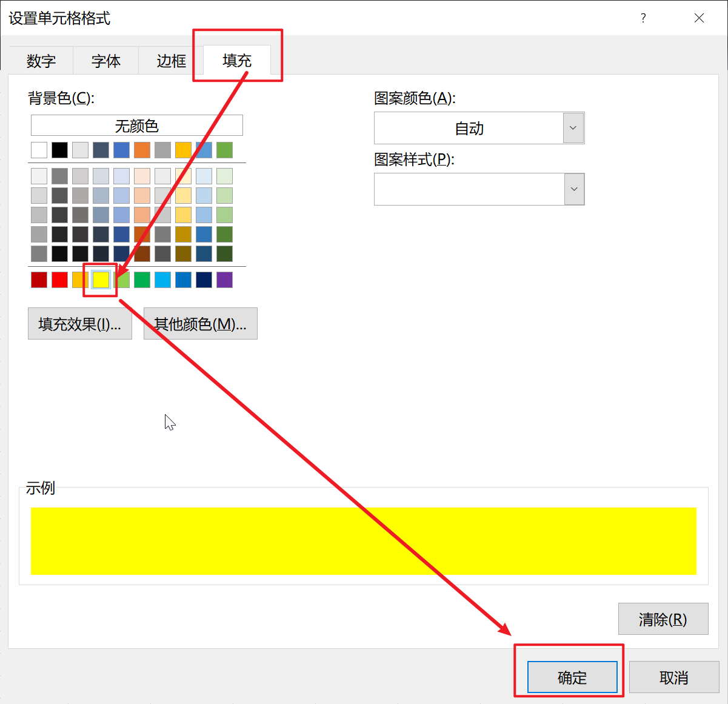Choose amber swatch between red and yellow
Image resolution: width=728 pixels, height=704 pixels.
coord(80,280)
